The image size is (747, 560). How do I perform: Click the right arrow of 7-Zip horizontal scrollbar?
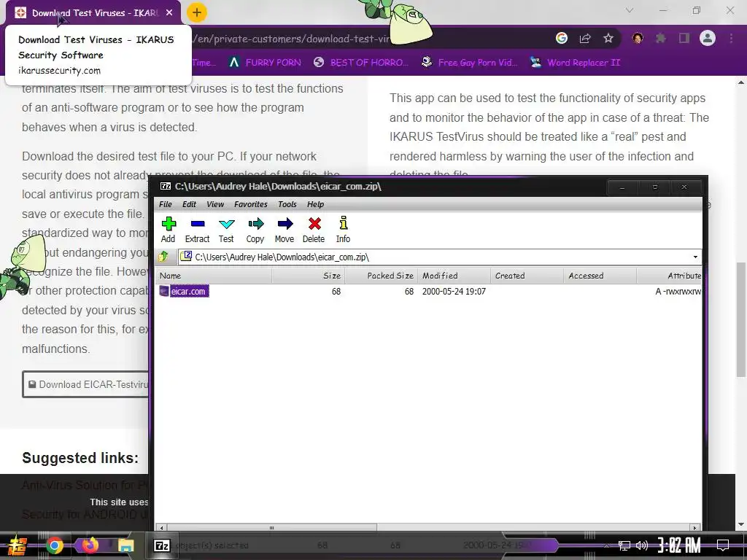[x=695, y=528]
